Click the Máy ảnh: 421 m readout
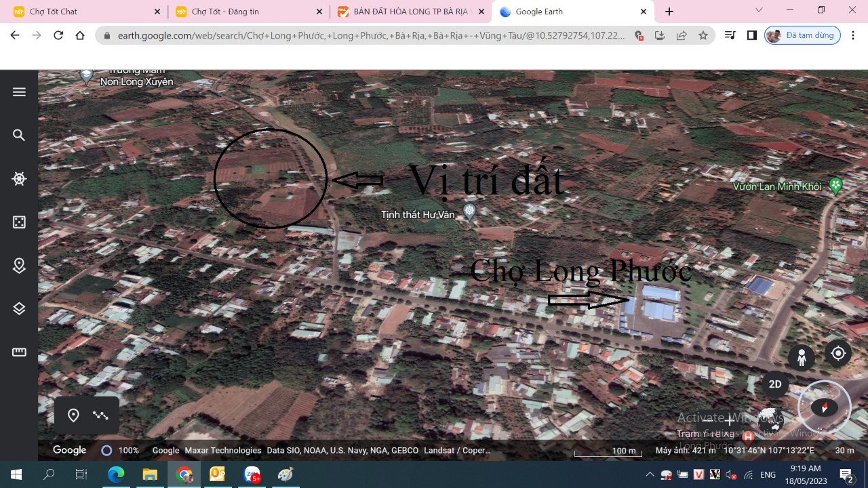This screenshot has height=488, width=868. pos(686,450)
